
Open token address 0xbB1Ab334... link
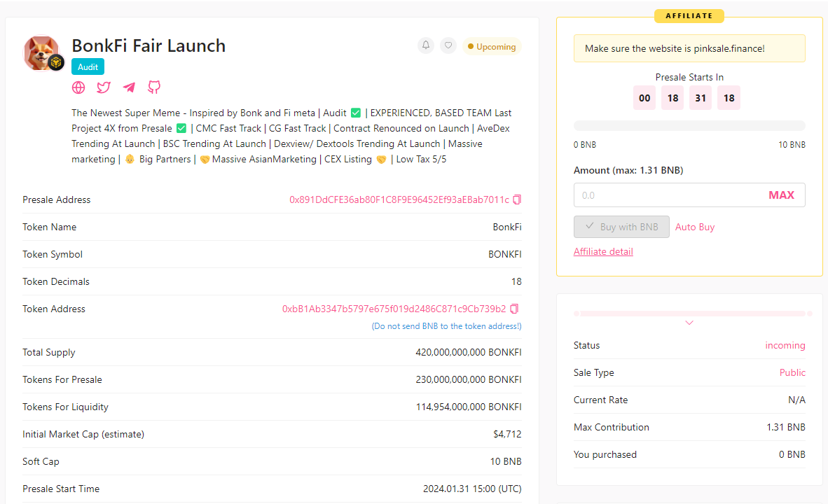click(394, 309)
